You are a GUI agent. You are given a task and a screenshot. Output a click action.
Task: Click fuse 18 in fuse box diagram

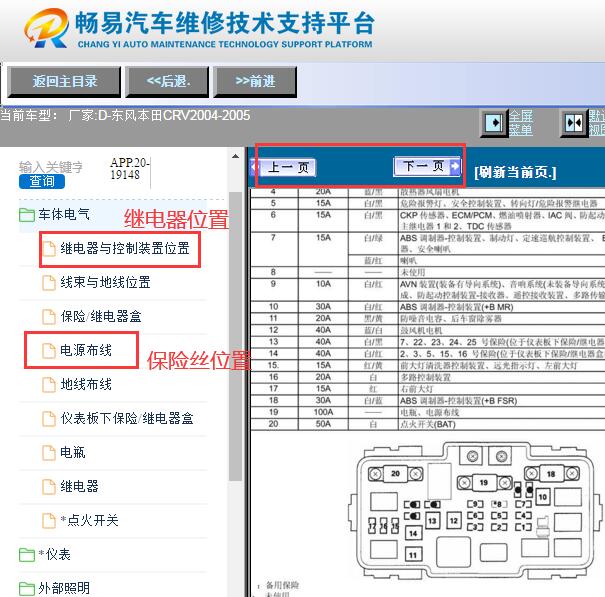(x=551, y=474)
